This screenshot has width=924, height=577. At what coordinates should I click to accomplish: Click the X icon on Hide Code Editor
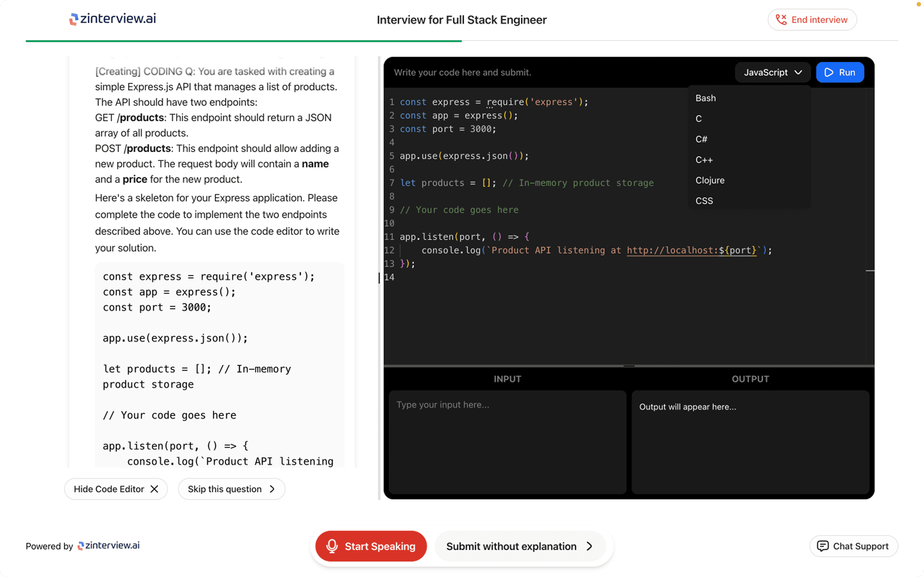pos(154,489)
